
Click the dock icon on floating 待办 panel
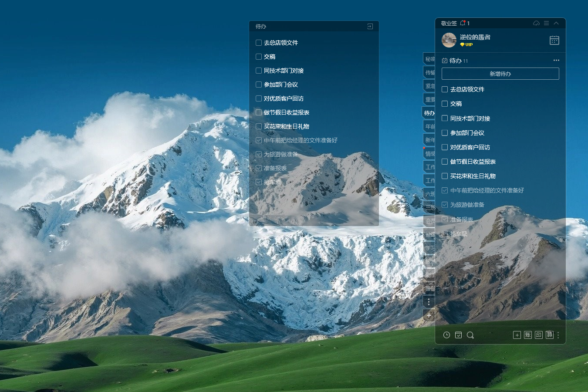coord(370,27)
